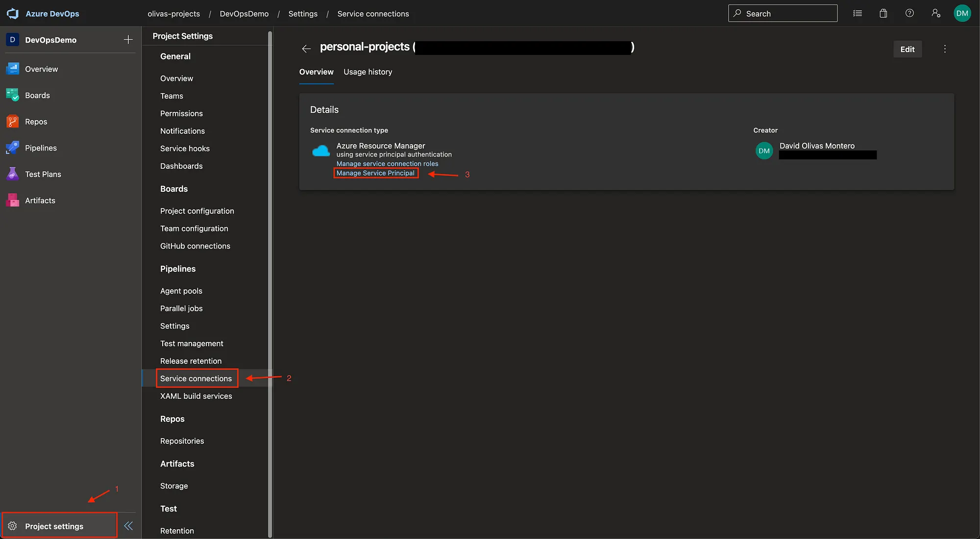Click the back arrow beside personal-projects

[306, 49]
